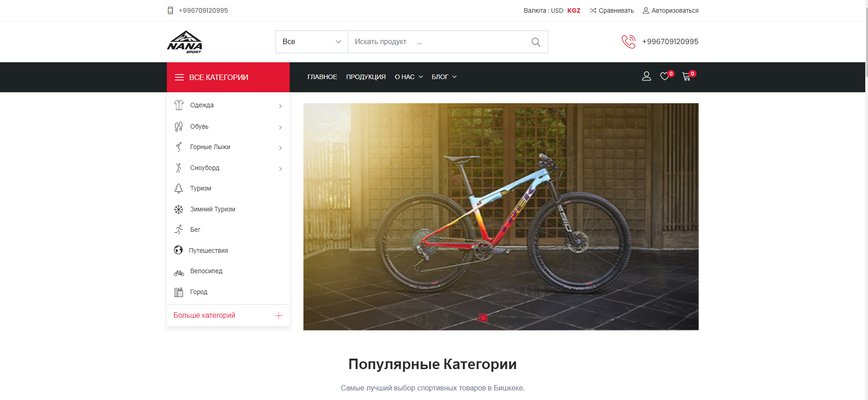868x400 pixels.
Task: Click the snowflake icon for Зимний Туризм
Action: click(x=179, y=209)
